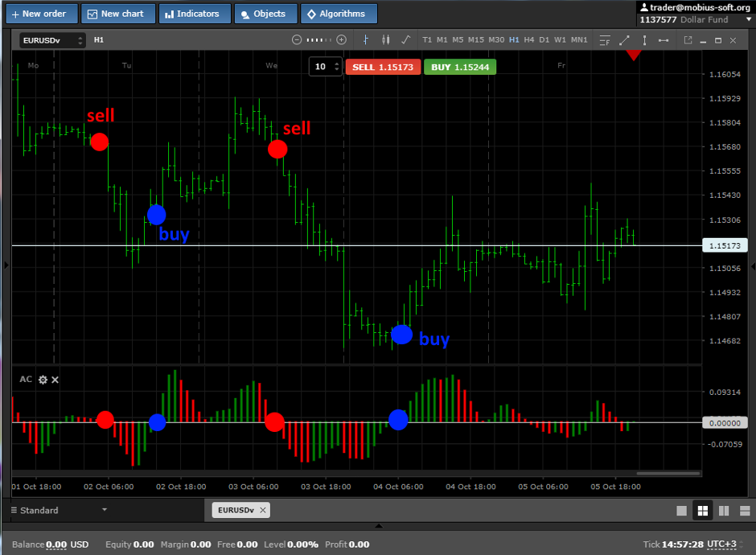Open the Indicators menu

[195, 14]
